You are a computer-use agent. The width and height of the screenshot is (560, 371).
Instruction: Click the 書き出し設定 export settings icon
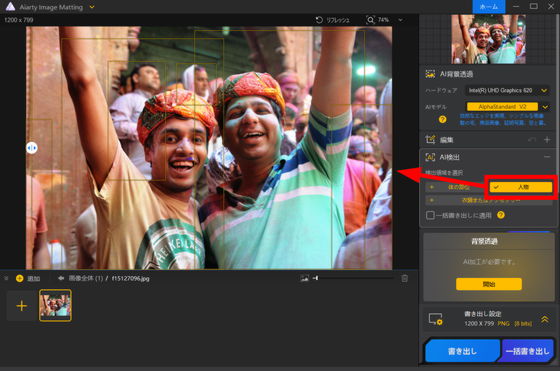[x=435, y=319]
